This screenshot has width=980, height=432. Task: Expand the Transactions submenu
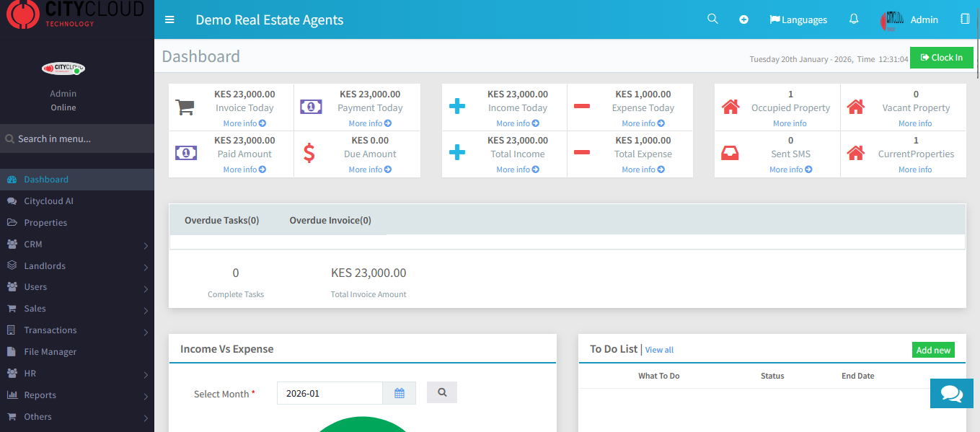[x=146, y=332]
